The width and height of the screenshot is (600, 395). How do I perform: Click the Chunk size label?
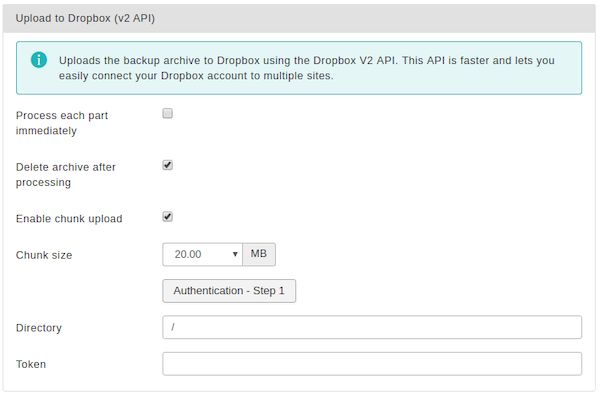pyautogui.click(x=44, y=255)
